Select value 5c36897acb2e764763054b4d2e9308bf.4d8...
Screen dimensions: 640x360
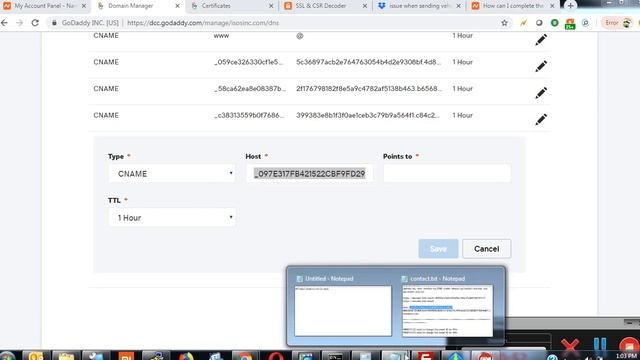point(369,62)
